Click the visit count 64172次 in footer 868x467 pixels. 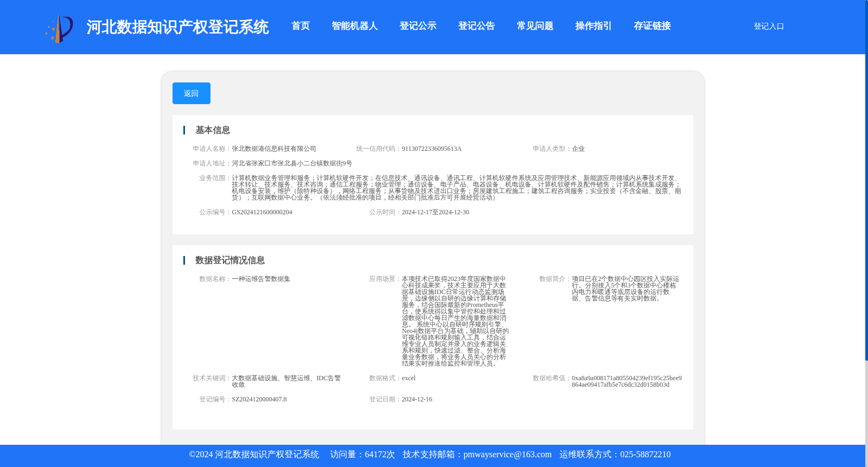[380, 455]
